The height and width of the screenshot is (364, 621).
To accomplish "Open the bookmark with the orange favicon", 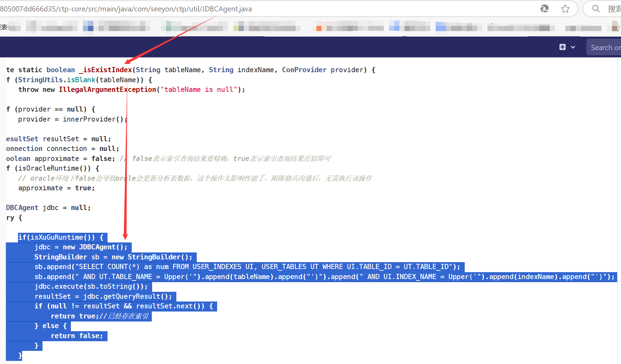I will coord(319,28).
